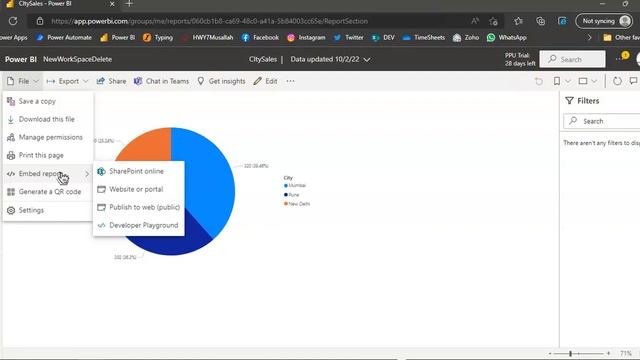Viewport: 640px width, 360px height.
Task: Open the read aloud icon in address bar
Action: point(474,21)
